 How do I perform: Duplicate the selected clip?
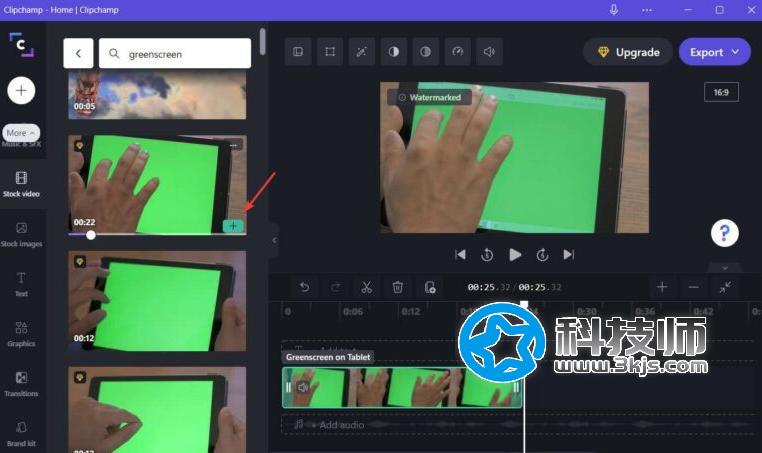(430, 287)
